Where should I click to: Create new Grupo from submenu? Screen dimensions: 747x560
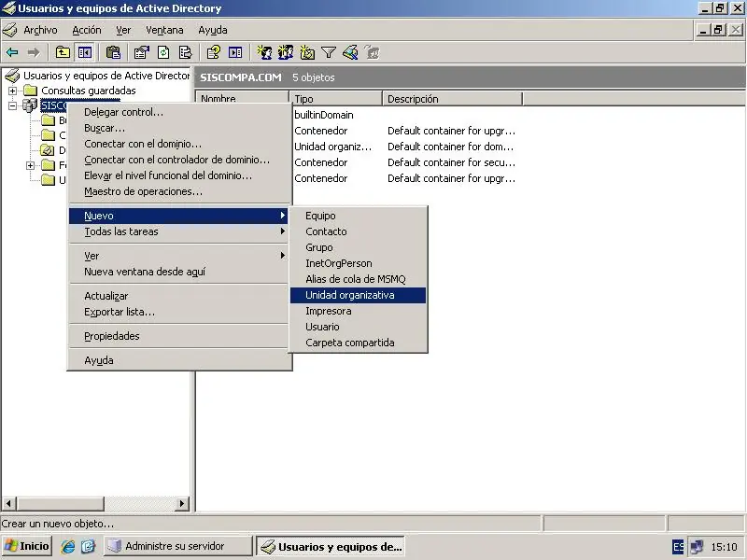[358, 247]
